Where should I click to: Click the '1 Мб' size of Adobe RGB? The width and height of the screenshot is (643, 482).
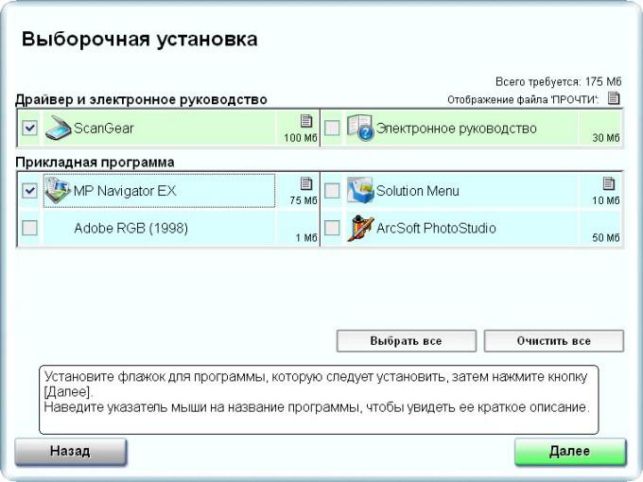(306, 238)
